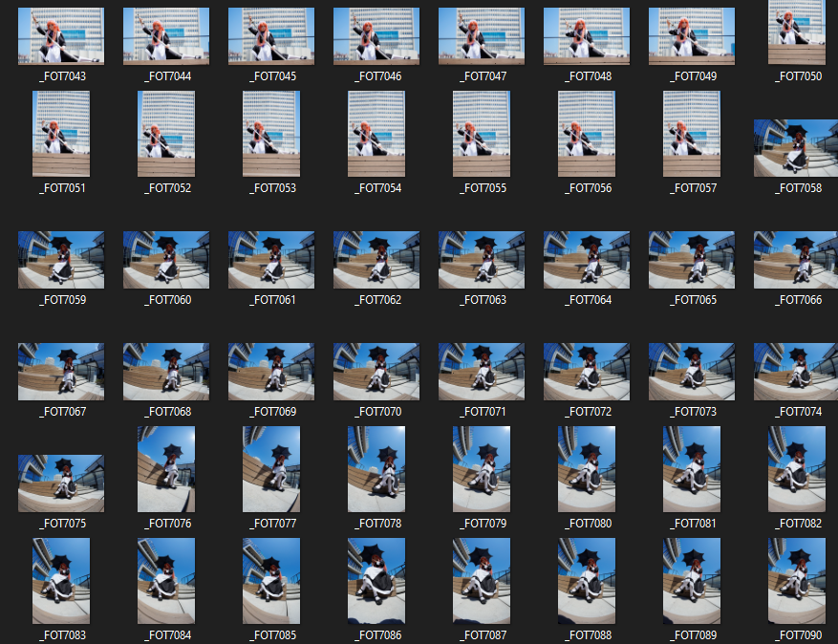Select the _FOT7075 landscape thumbnail
The width and height of the screenshot is (838, 644).
(61, 483)
